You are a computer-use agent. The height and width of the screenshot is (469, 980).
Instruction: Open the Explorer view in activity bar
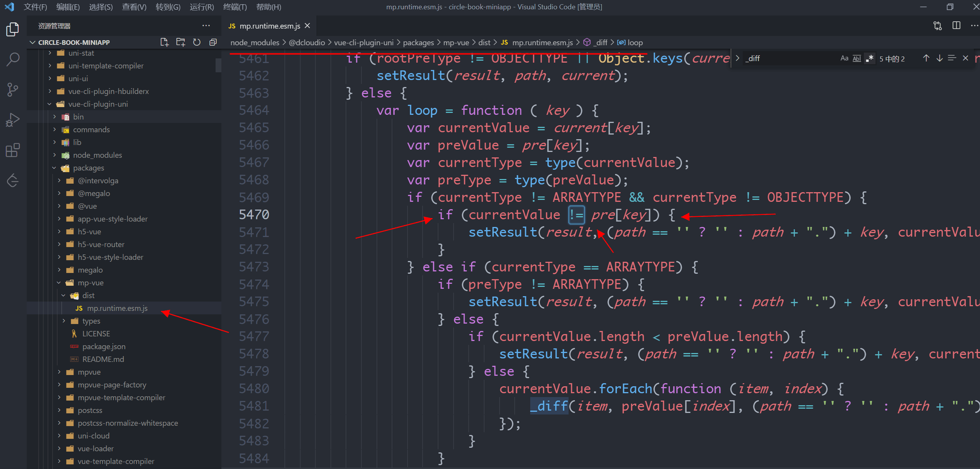coord(13,29)
